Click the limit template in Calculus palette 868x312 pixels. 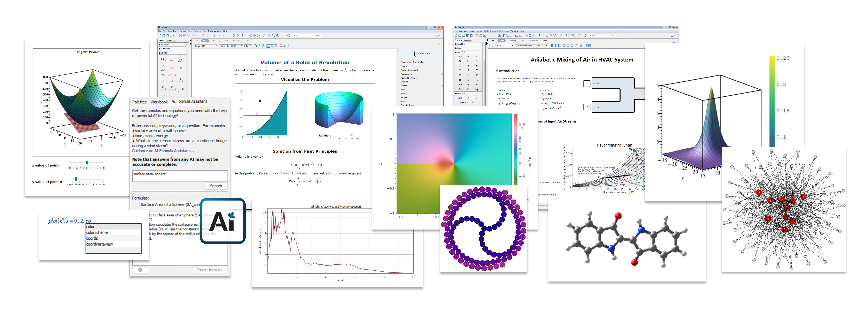coord(163,59)
